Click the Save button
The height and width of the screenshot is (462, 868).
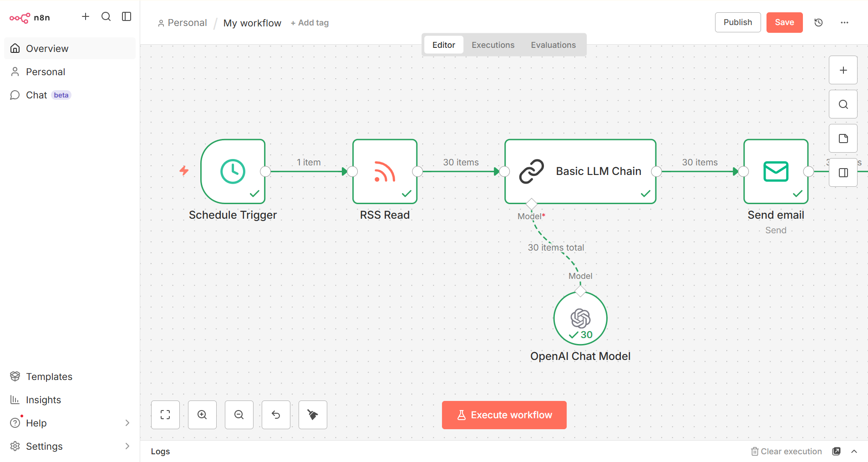click(x=784, y=22)
